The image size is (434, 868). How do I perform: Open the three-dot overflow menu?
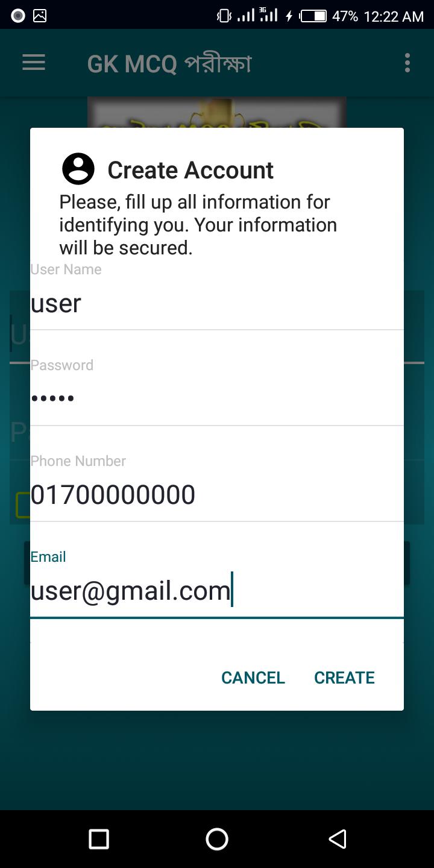[407, 63]
